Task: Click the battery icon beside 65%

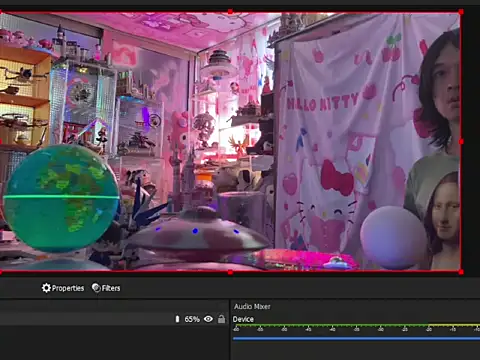Action: coord(177,319)
